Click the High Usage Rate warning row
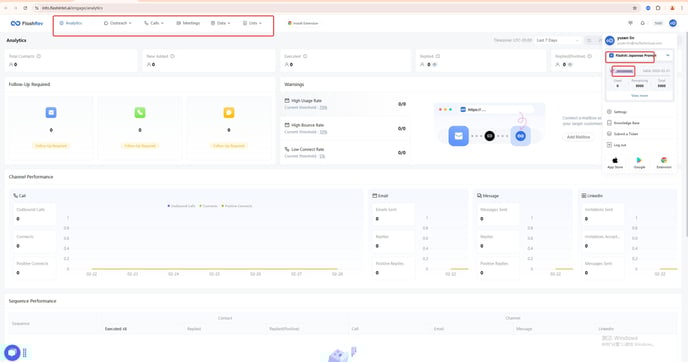The image size is (688, 362). click(x=345, y=104)
